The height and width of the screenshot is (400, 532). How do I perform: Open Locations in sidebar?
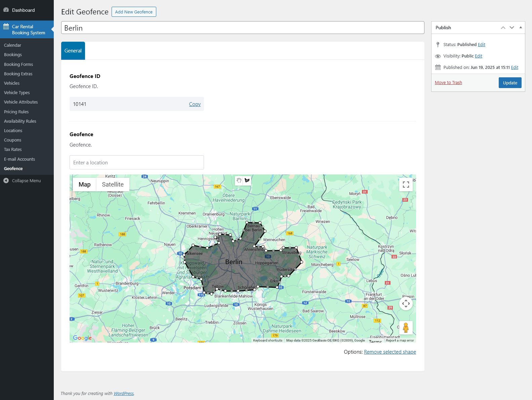coord(13,130)
